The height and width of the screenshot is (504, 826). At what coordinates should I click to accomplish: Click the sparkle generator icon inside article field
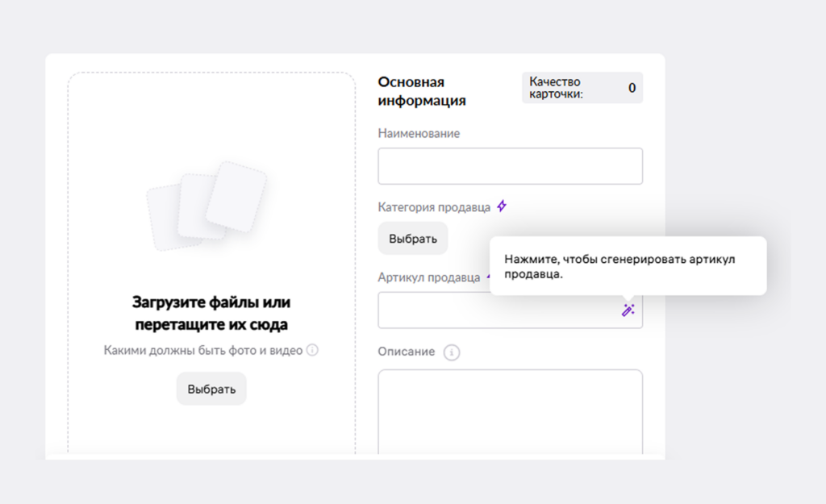pyautogui.click(x=628, y=310)
